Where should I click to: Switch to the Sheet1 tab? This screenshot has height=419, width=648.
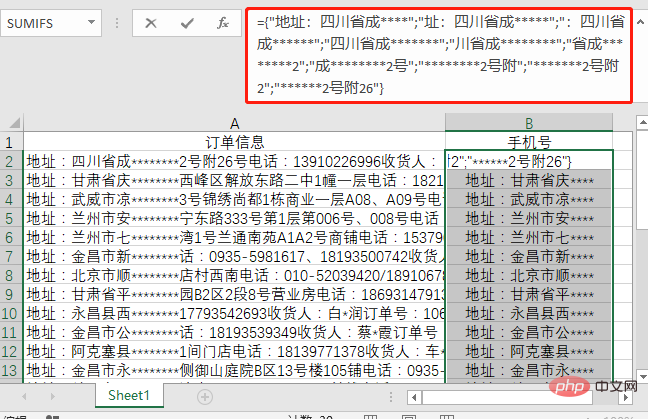[x=129, y=395]
